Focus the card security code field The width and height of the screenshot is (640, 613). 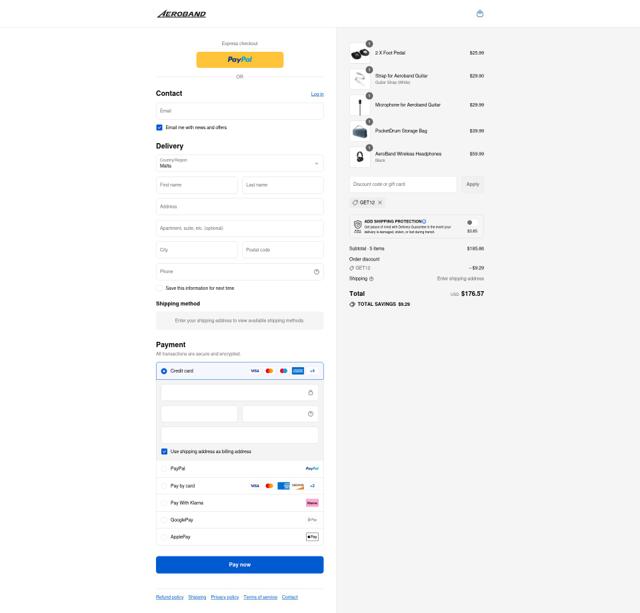[x=280, y=414]
